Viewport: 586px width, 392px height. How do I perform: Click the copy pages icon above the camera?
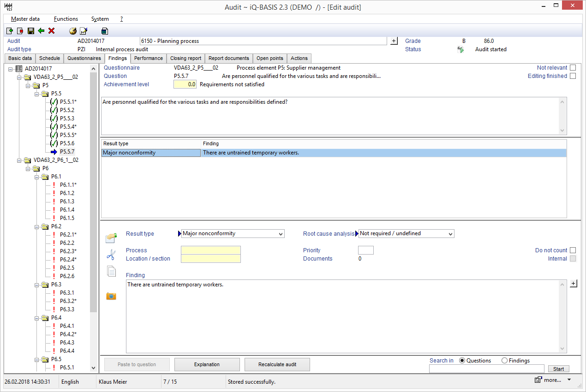(111, 271)
